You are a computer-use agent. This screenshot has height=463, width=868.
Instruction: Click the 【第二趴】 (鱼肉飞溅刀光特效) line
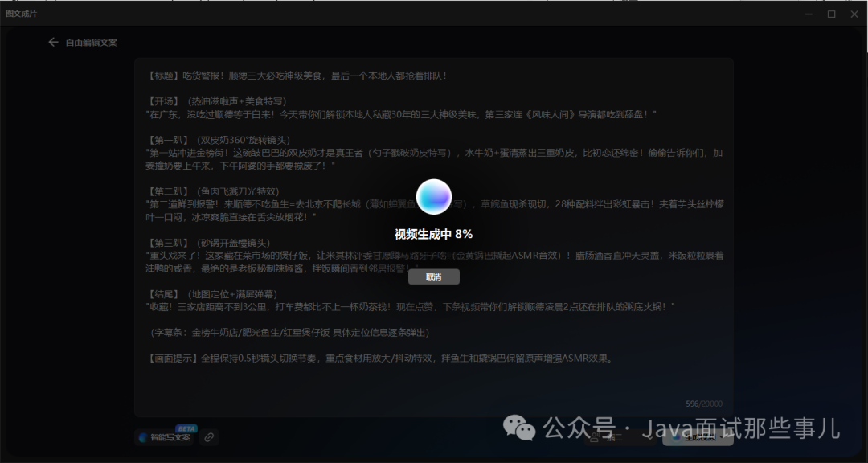point(212,191)
